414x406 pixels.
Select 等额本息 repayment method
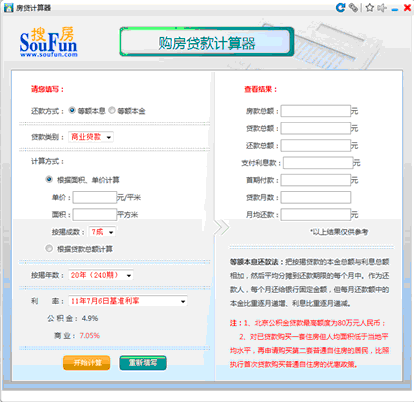tap(72, 110)
